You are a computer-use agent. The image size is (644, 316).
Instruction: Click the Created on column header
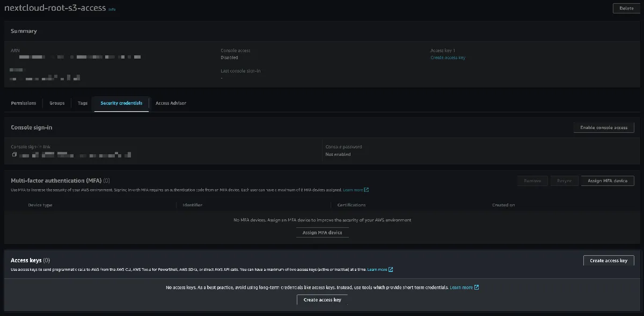point(503,205)
